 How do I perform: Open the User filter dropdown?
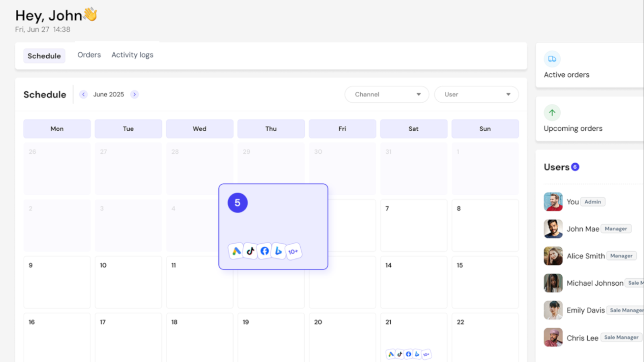tap(476, 94)
